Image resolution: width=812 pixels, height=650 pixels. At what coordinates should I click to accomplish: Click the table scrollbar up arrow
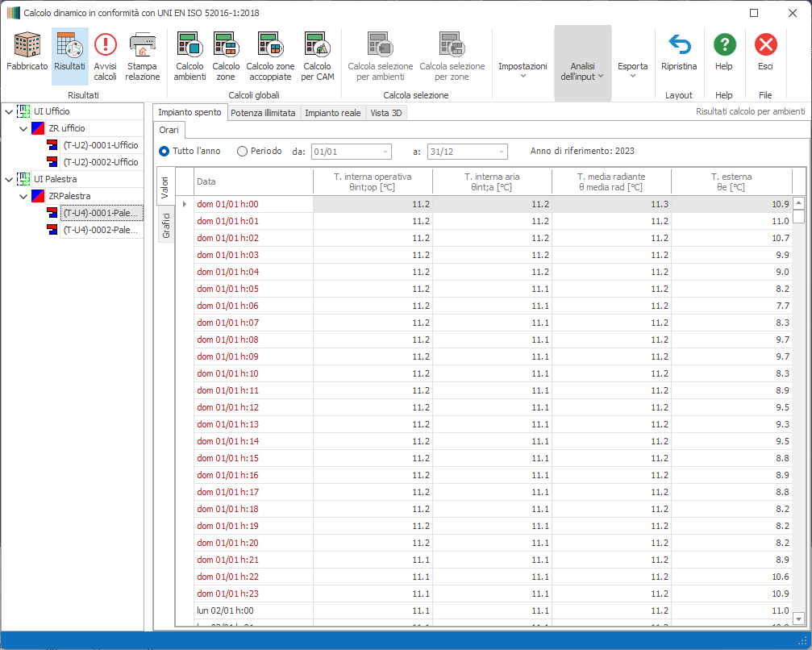click(798, 203)
